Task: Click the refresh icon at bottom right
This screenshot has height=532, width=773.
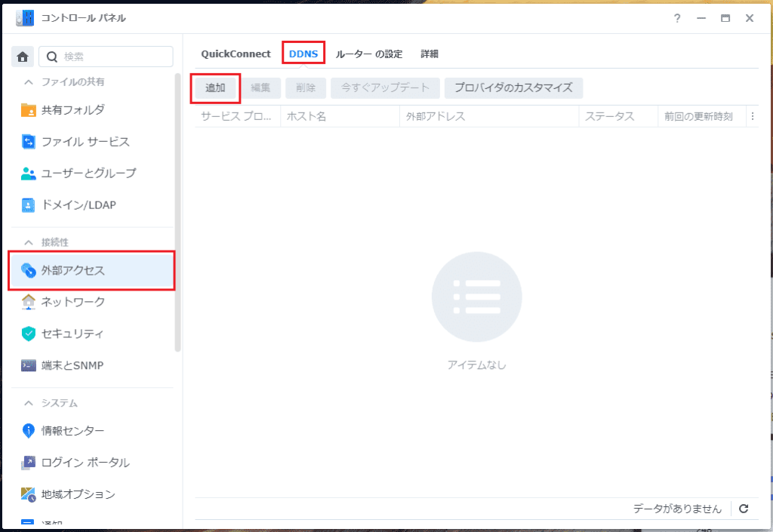Action: (x=744, y=509)
